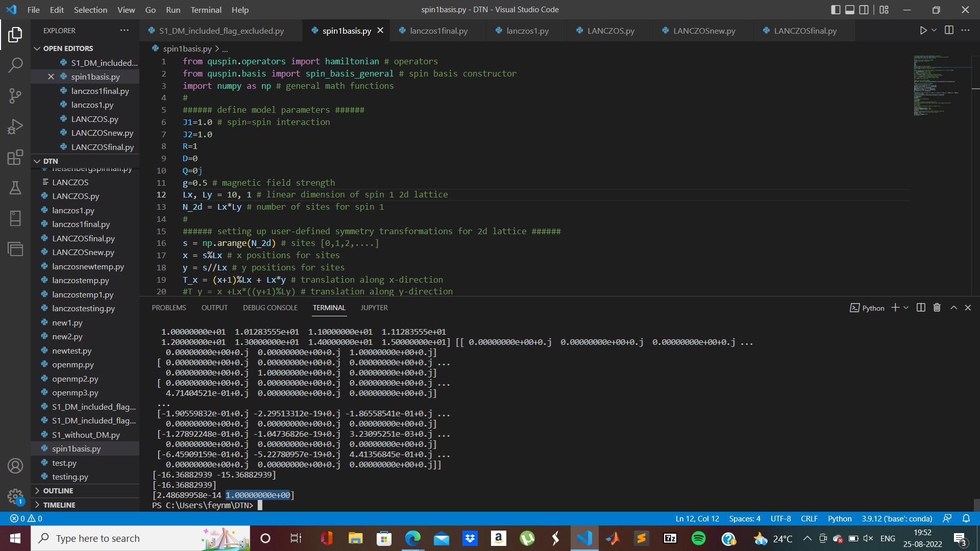980x551 pixels.
Task: Toggle the primary sidebar visibility
Action: tap(836, 9)
